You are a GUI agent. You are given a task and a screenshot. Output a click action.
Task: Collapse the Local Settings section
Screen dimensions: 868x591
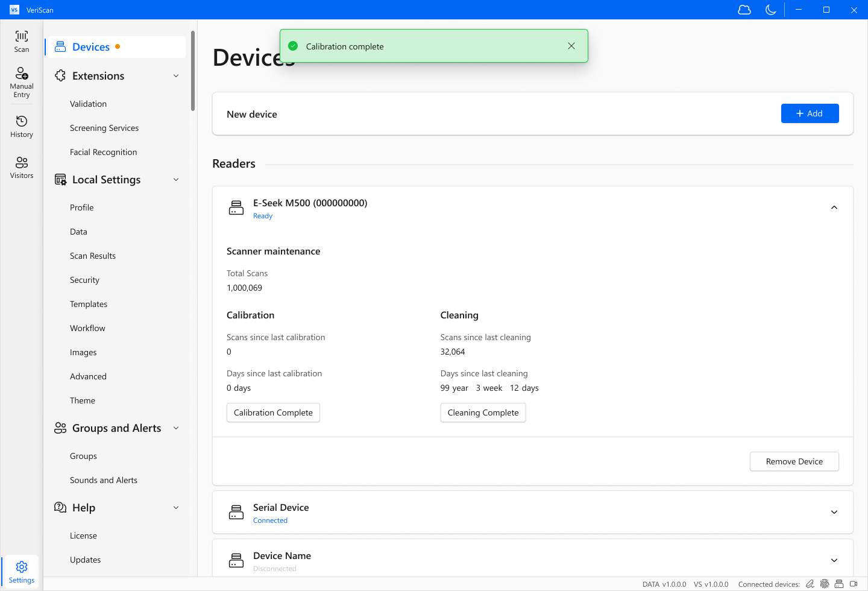[176, 180]
